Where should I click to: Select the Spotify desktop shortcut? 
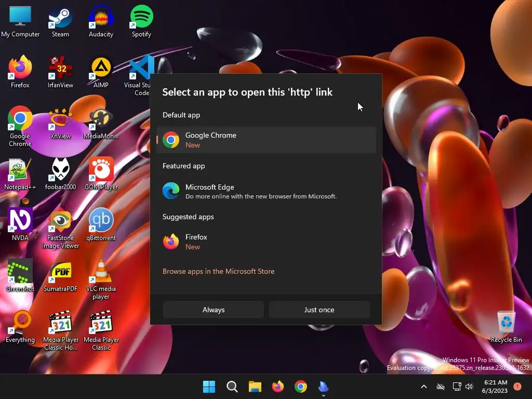(141, 21)
